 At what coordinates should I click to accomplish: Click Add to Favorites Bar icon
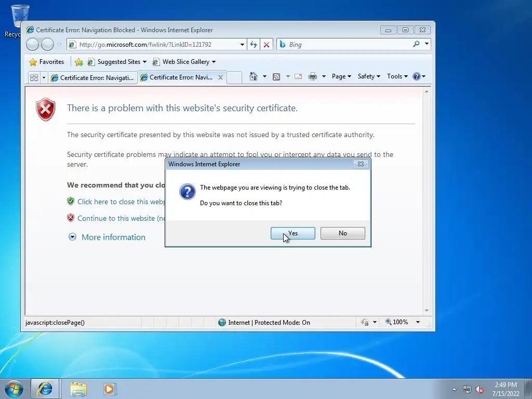click(79, 62)
